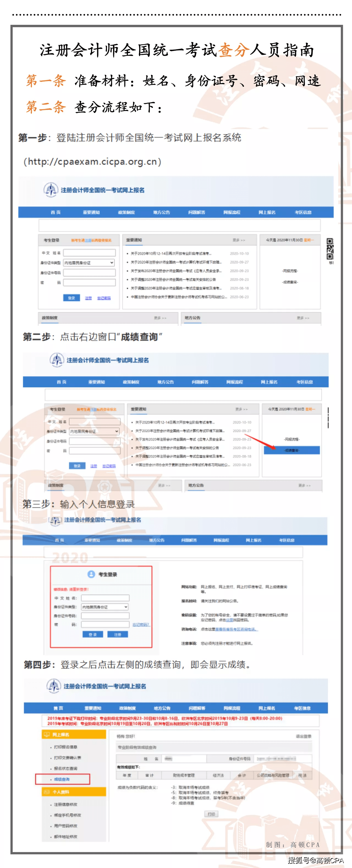
Task: Open 问题解答 in step-four navigation bar
Action: tap(197, 708)
